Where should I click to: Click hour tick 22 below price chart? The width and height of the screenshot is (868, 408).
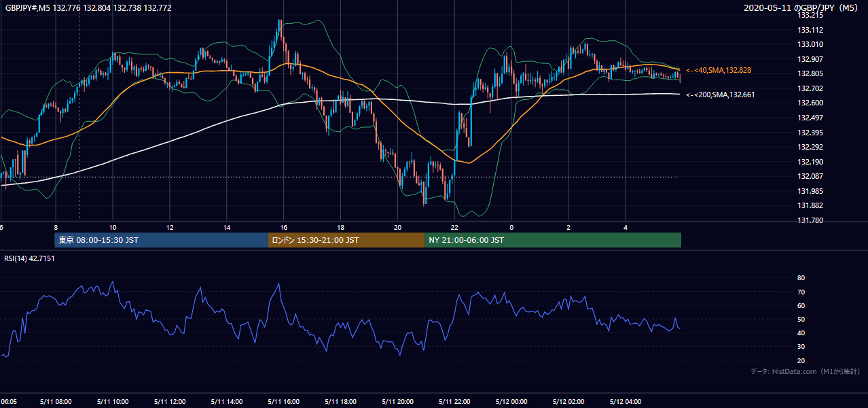point(455,227)
